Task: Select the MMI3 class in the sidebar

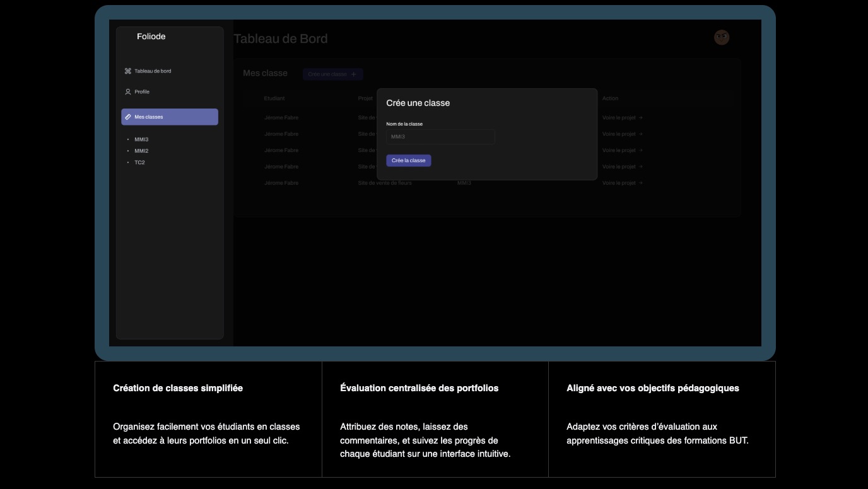Action: point(141,139)
